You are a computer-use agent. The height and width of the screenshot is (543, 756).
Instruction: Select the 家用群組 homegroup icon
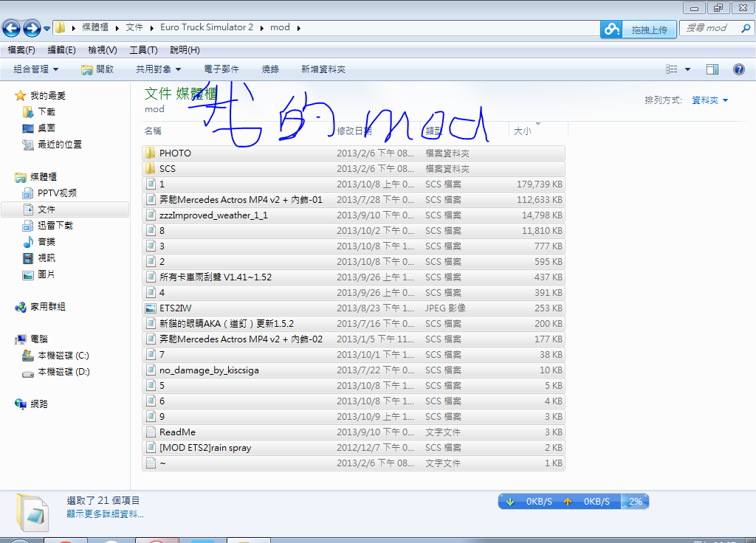(20, 307)
